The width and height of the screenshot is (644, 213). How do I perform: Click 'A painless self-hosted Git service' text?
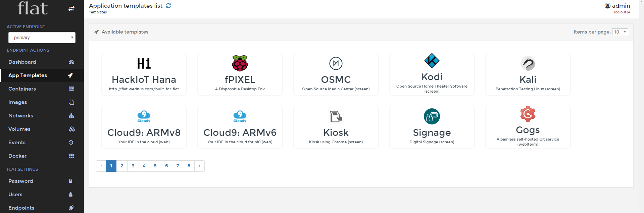(528, 139)
